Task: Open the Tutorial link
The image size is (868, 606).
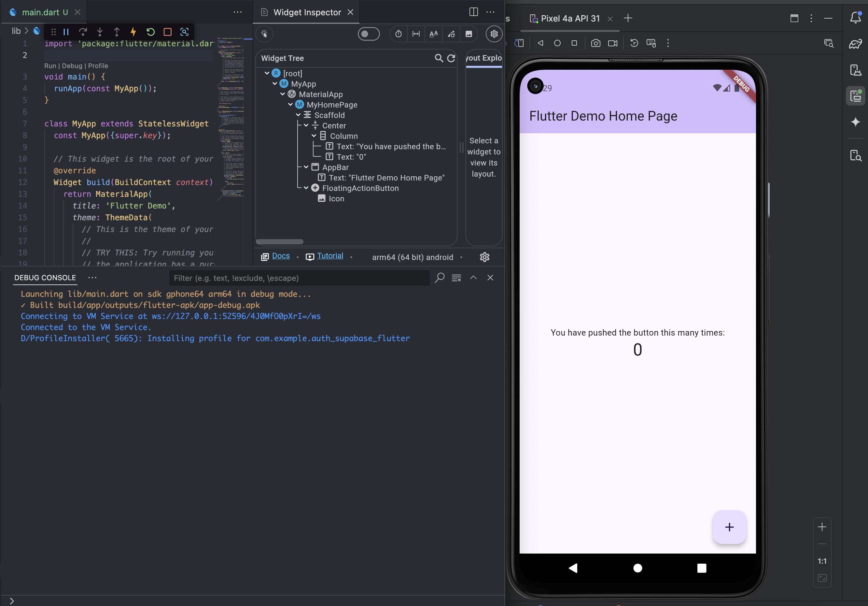Action: 330,256
